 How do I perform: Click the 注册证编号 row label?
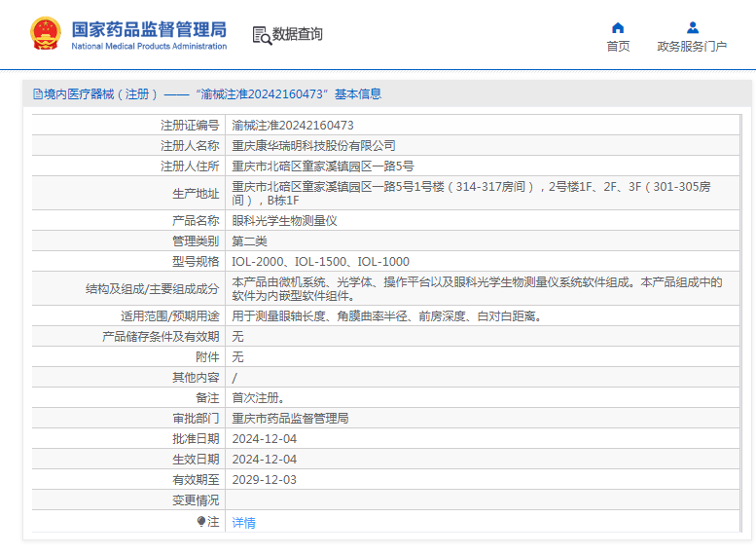tap(190, 126)
